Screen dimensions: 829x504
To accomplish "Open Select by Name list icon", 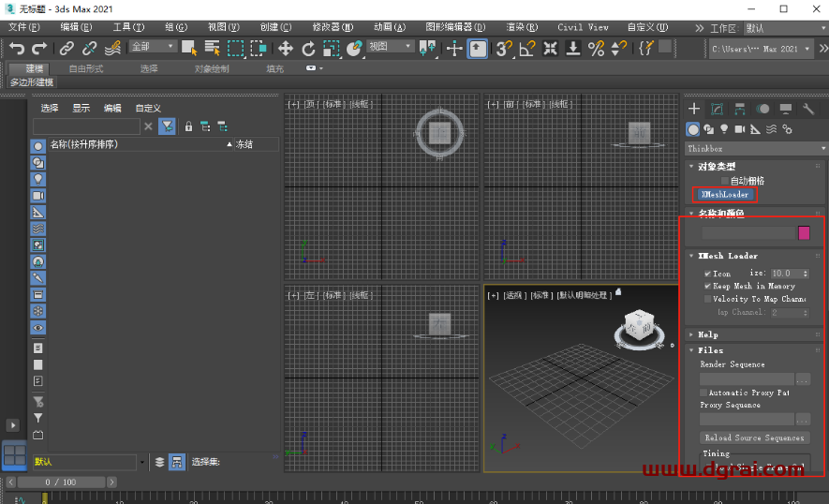I will (212, 49).
